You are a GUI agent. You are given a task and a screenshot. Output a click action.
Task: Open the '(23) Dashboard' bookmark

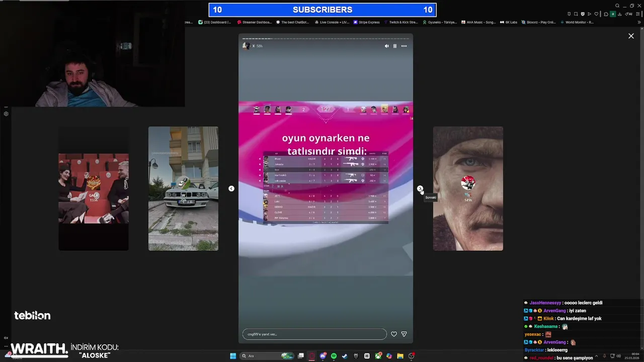(215, 22)
